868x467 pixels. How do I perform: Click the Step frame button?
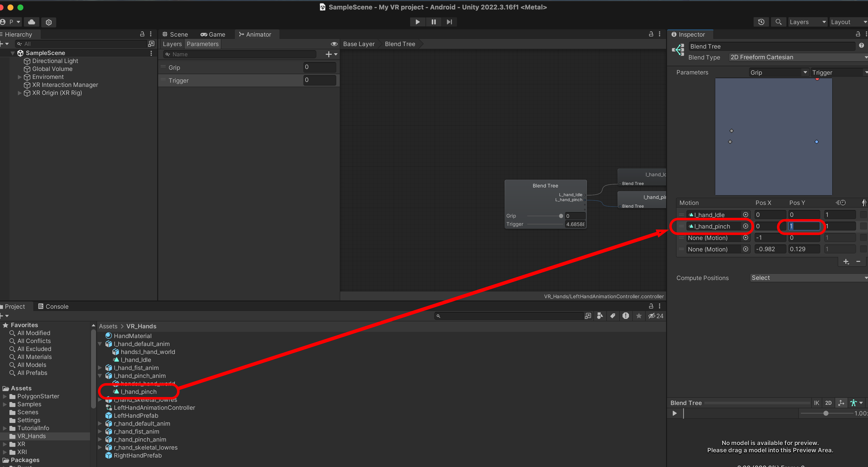click(x=449, y=22)
